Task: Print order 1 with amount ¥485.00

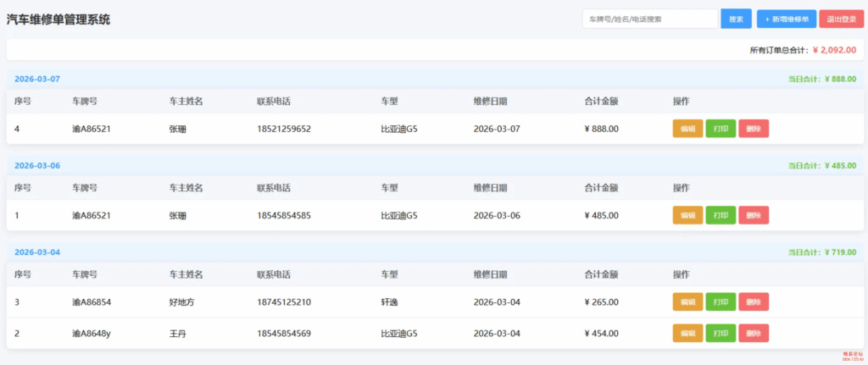Action: [x=721, y=215]
